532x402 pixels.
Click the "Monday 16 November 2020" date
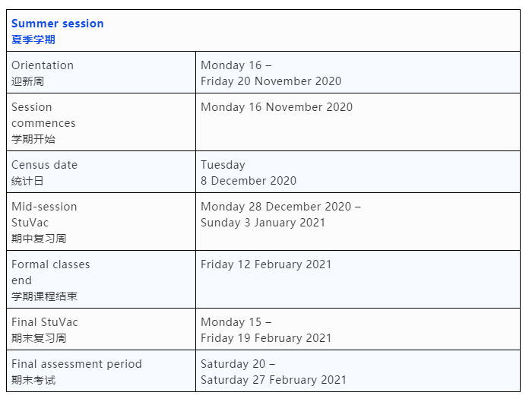pos(277,107)
